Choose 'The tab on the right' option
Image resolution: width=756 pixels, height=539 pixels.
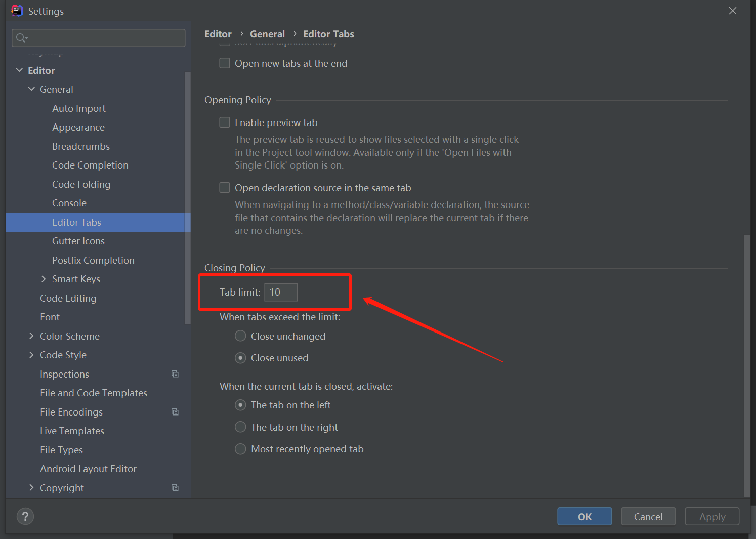240,427
